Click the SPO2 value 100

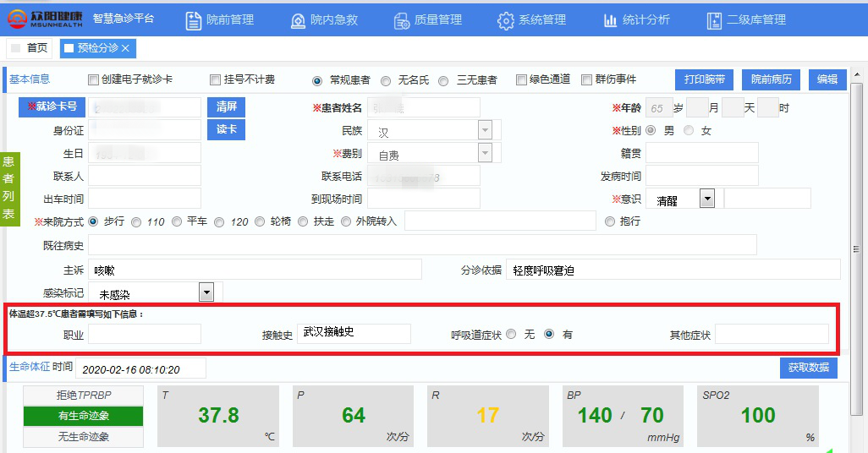coord(758,415)
